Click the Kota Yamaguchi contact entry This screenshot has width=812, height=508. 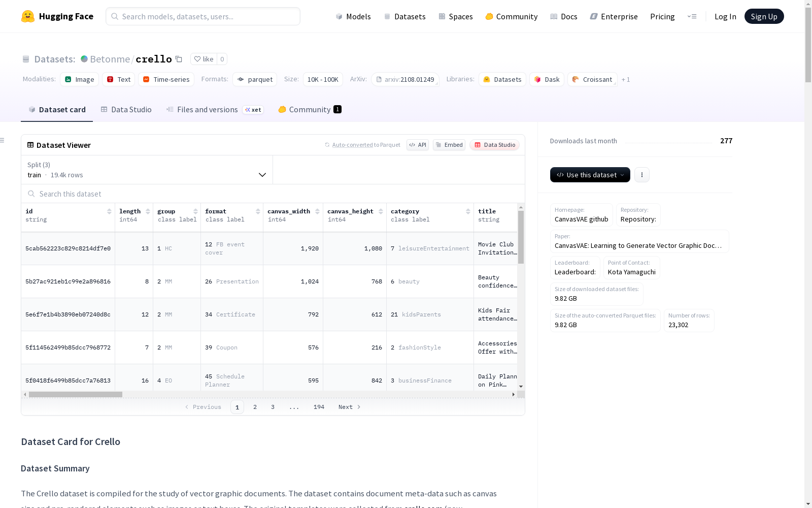point(631,268)
